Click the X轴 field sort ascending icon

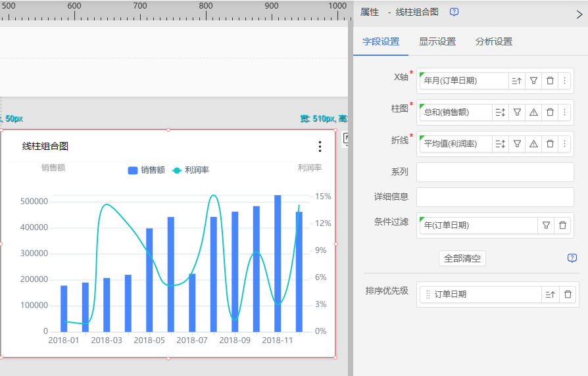point(517,81)
